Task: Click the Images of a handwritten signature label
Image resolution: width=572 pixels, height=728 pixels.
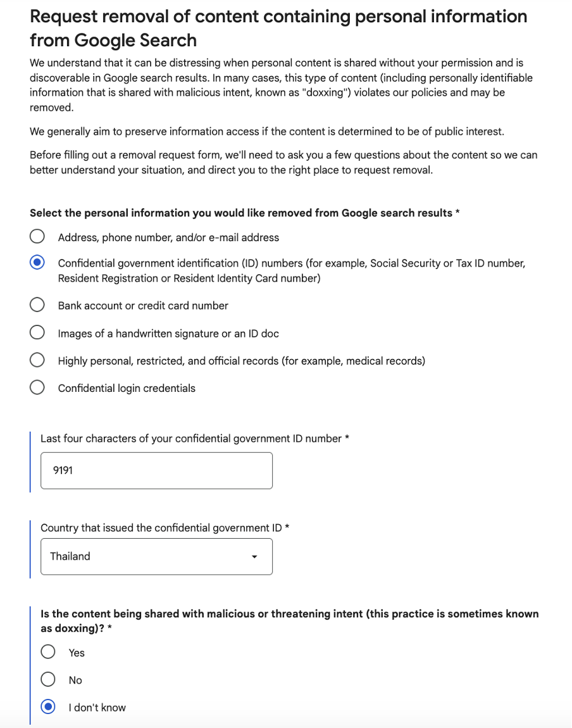Action: (x=168, y=334)
